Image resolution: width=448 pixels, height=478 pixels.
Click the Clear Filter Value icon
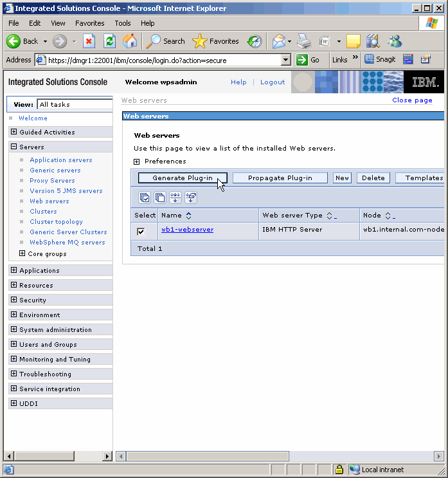tap(190, 198)
